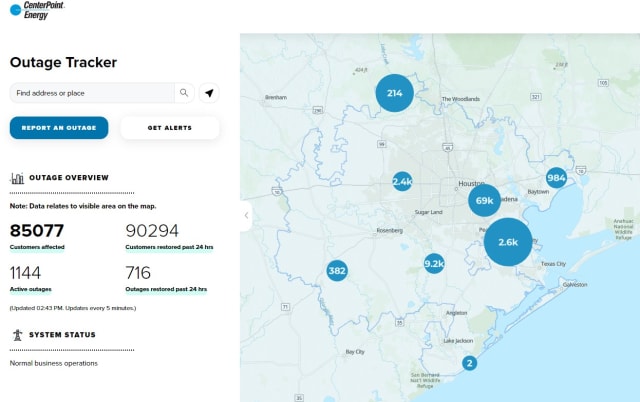Click the Sugar Land label on the map
Image resolution: width=640 pixels, height=402 pixels.
click(429, 212)
